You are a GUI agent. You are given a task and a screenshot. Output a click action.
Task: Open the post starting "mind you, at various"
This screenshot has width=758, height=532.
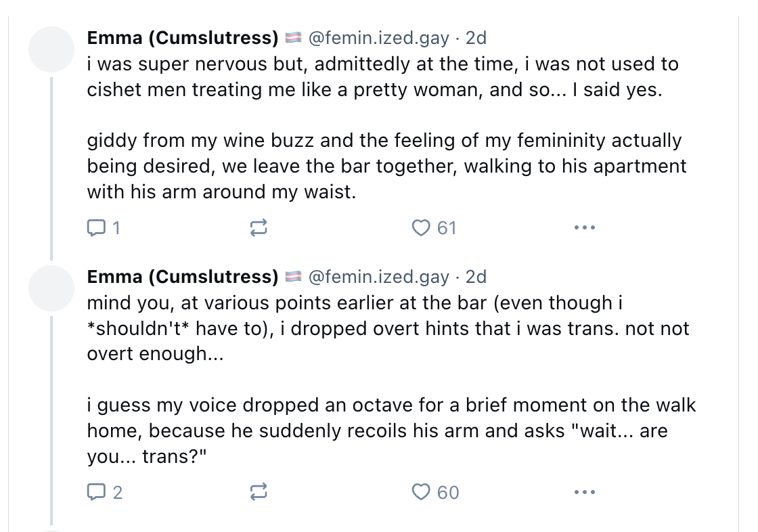tap(392, 380)
